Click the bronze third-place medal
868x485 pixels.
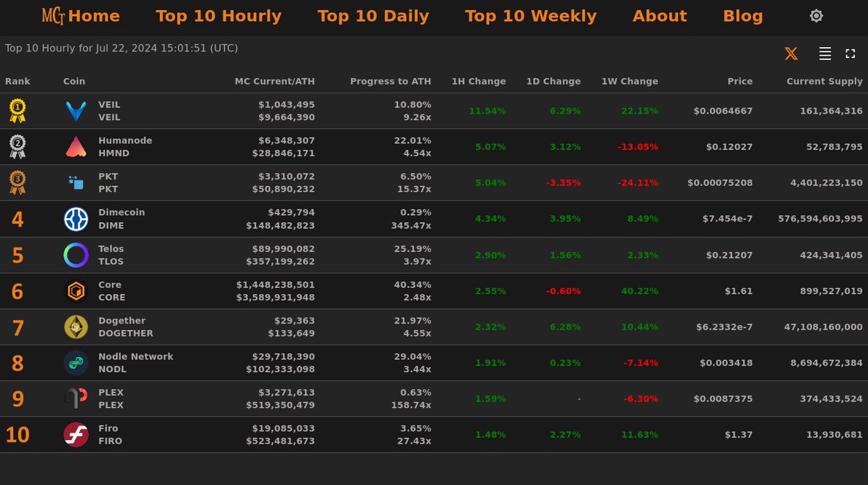click(x=17, y=182)
